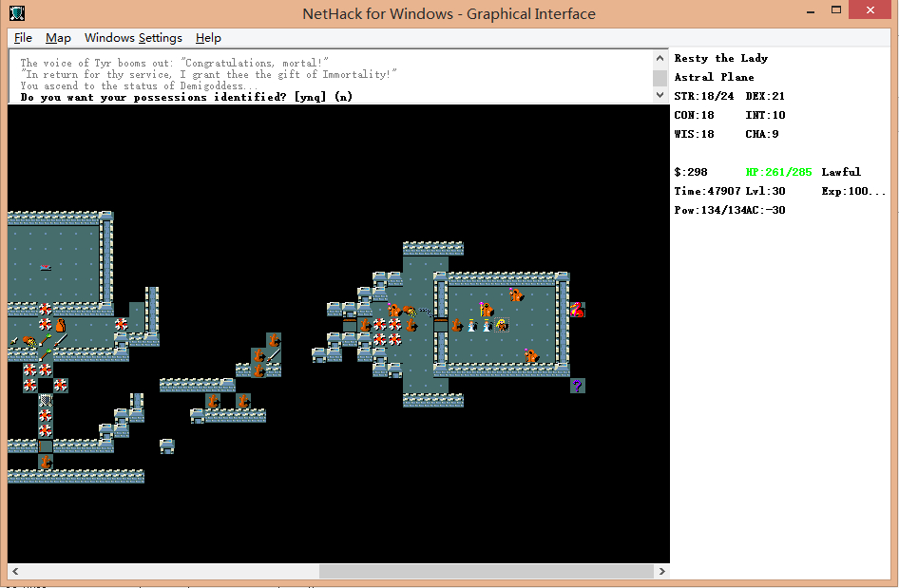Click the 'The voice of Tyr booms out' message
Viewport: 899px width, 588px height.
pyautogui.click(x=174, y=63)
